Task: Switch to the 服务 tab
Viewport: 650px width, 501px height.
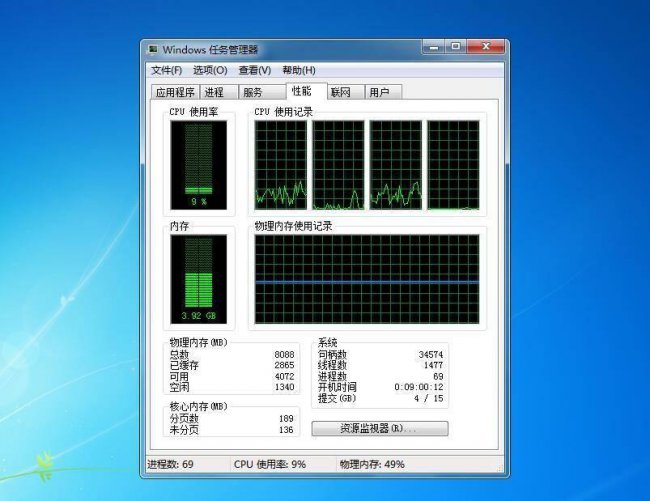Action: coord(262,92)
